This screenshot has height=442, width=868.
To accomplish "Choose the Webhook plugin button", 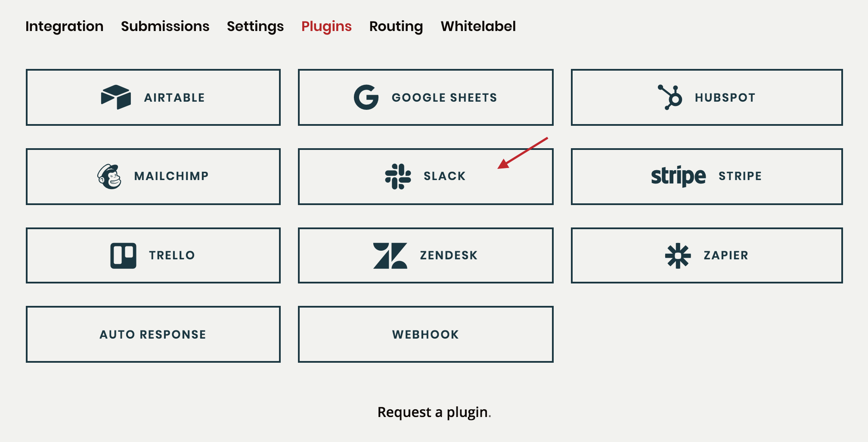I will (425, 334).
